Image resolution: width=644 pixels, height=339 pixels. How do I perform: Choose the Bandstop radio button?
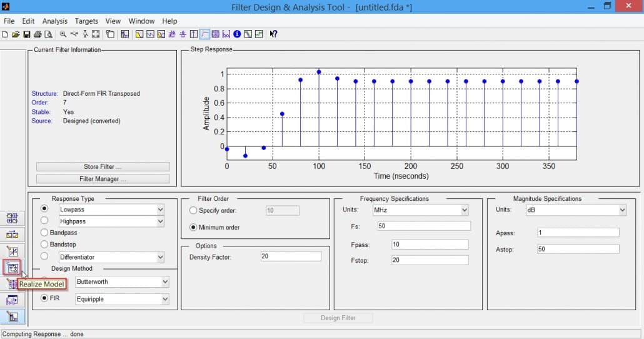pos(44,244)
